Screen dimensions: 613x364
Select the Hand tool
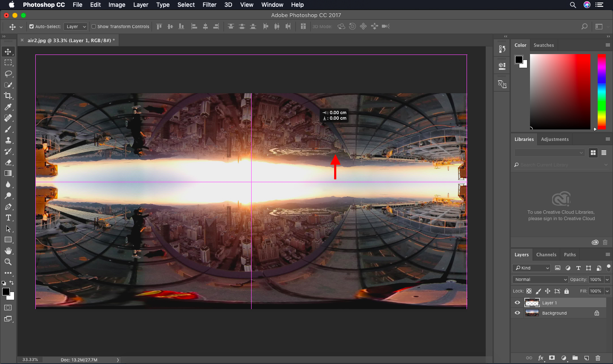pos(8,251)
